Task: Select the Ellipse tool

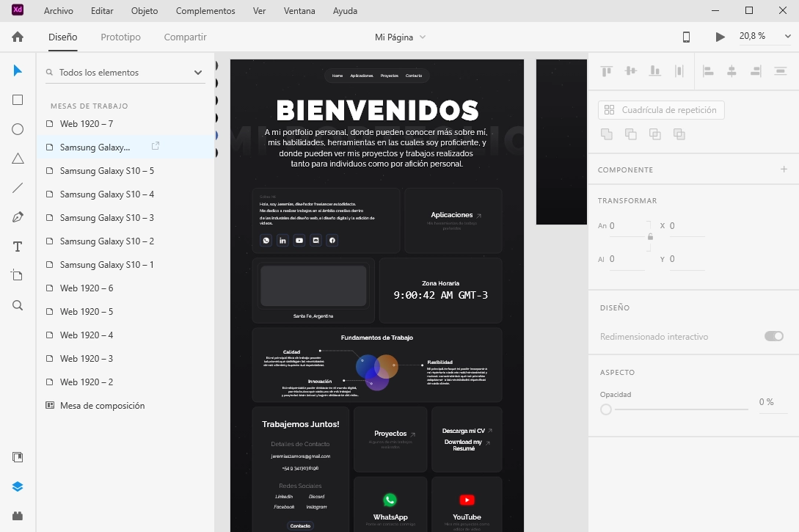Action: click(18, 129)
